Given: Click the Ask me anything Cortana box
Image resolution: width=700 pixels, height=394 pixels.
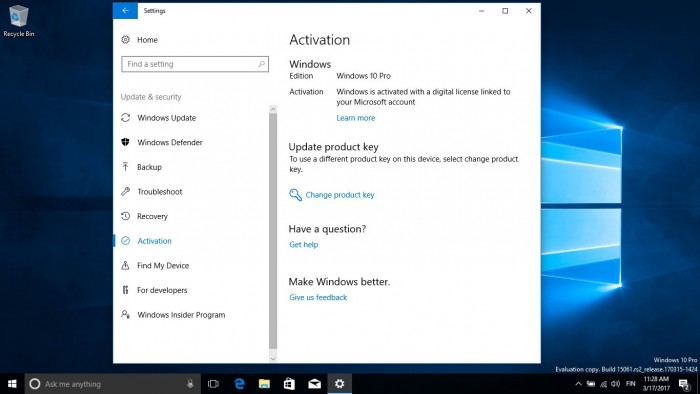Looking at the screenshot, I should [x=112, y=384].
